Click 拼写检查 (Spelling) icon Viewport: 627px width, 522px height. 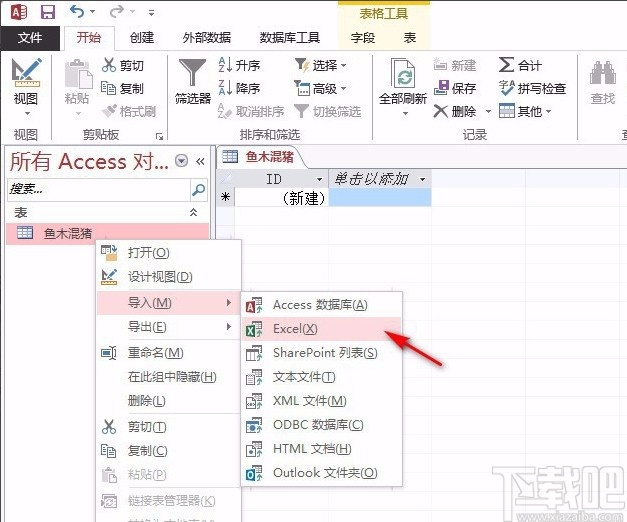(507, 88)
